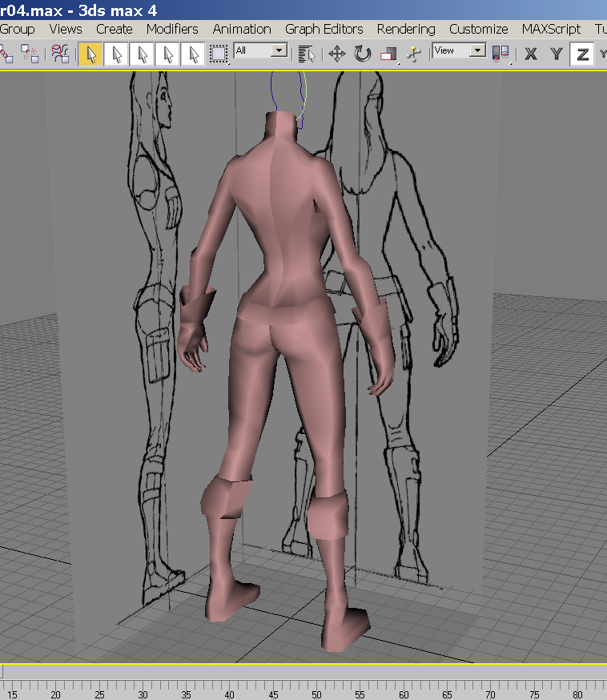Choose the Select and Rotate tool
The height and width of the screenshot is (700, 607).
(363, 54)
